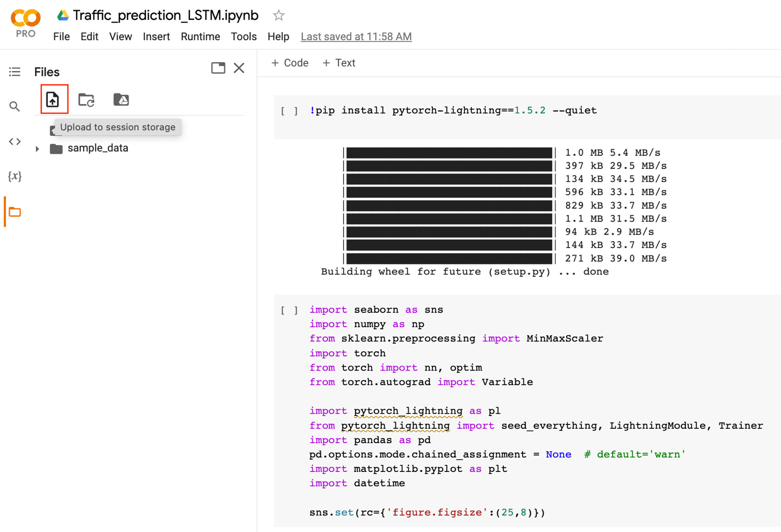Click the chained_assignment option line

(497, 454)
